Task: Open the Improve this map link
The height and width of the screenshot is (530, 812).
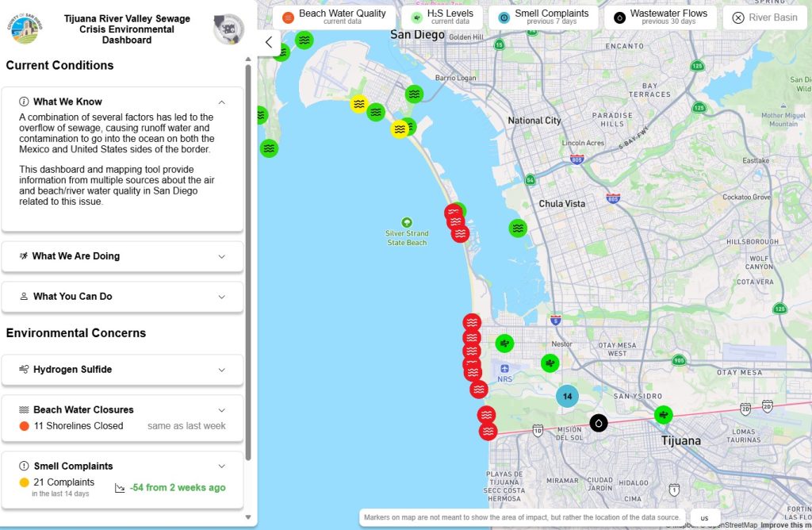Action: (x=785, y=524)
